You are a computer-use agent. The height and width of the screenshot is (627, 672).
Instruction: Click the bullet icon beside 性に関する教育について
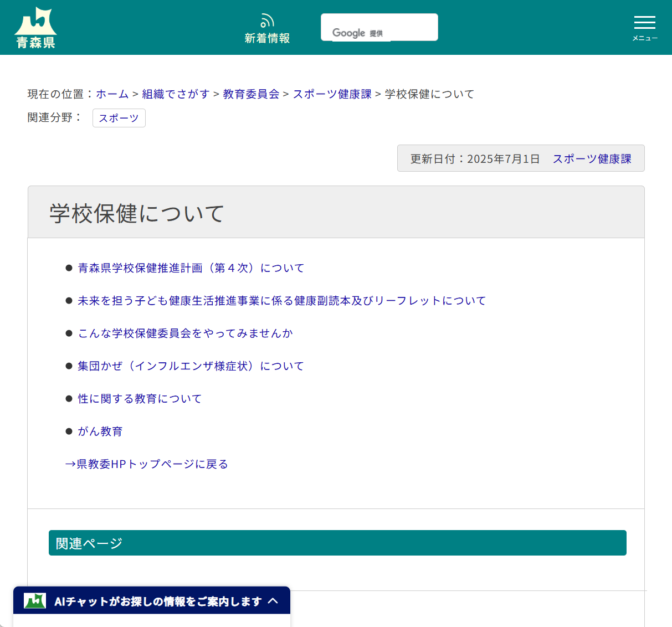pyautogui.click(x=68, y=398)
